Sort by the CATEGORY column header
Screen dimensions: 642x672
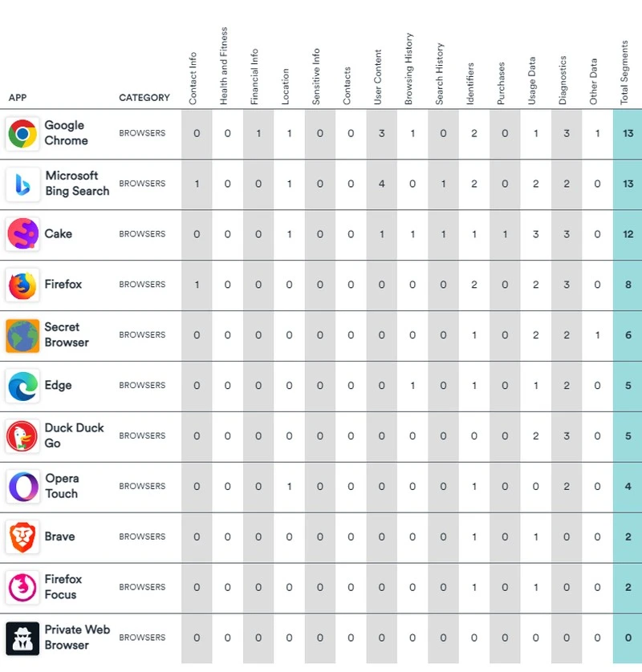[144, 98]
